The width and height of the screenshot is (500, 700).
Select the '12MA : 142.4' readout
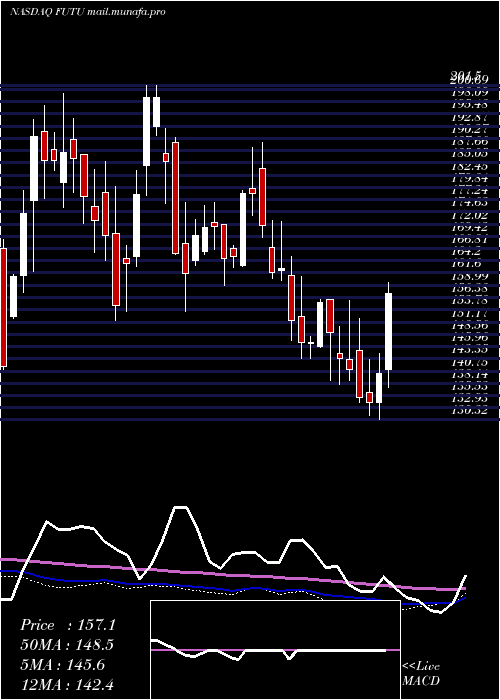pos(67,684)
